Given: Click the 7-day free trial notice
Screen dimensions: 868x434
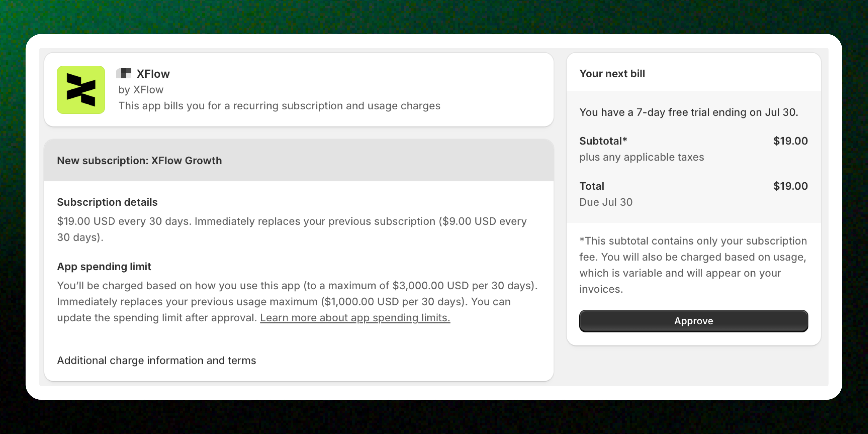Looking at the screenshot, I should coord(689,112).
